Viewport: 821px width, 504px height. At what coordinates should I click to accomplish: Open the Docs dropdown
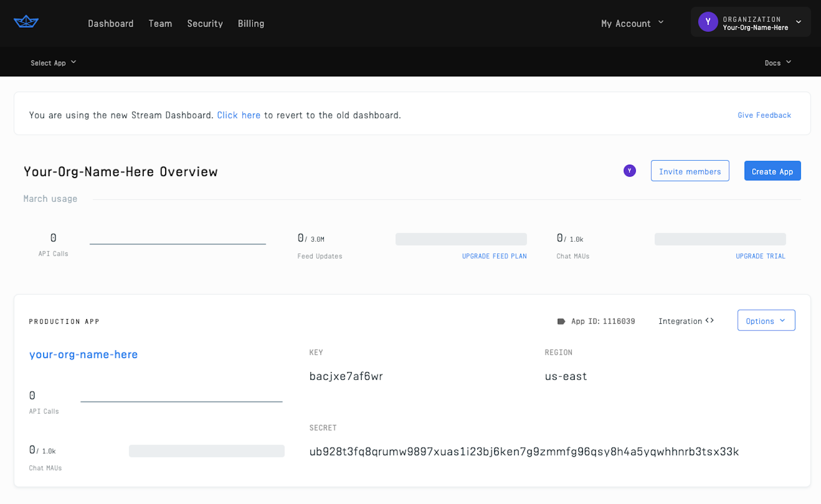(x=777, y=62)
